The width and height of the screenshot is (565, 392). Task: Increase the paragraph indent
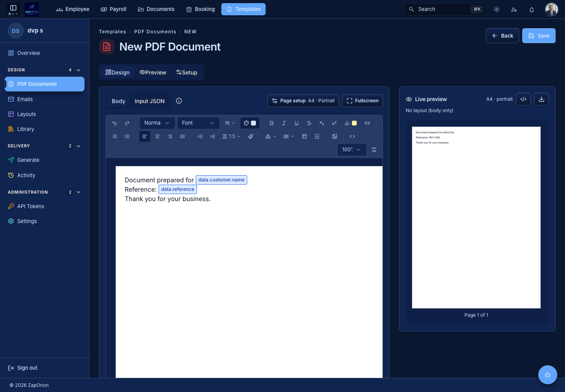click(213, 136)
